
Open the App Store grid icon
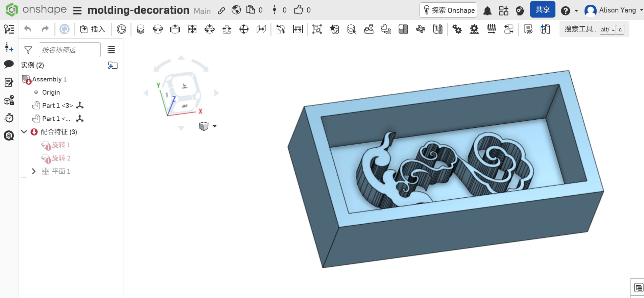tap(503, 11)
